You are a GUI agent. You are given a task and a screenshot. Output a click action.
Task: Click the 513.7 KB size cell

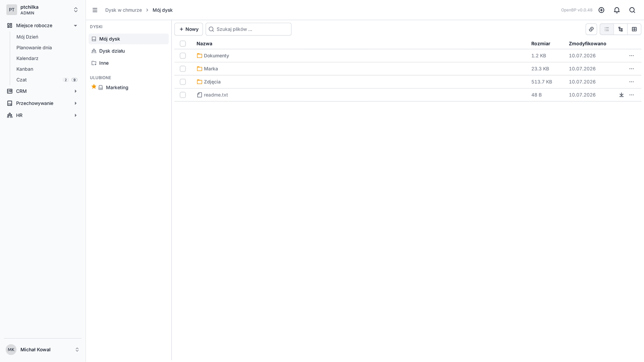tap(542, 82)
